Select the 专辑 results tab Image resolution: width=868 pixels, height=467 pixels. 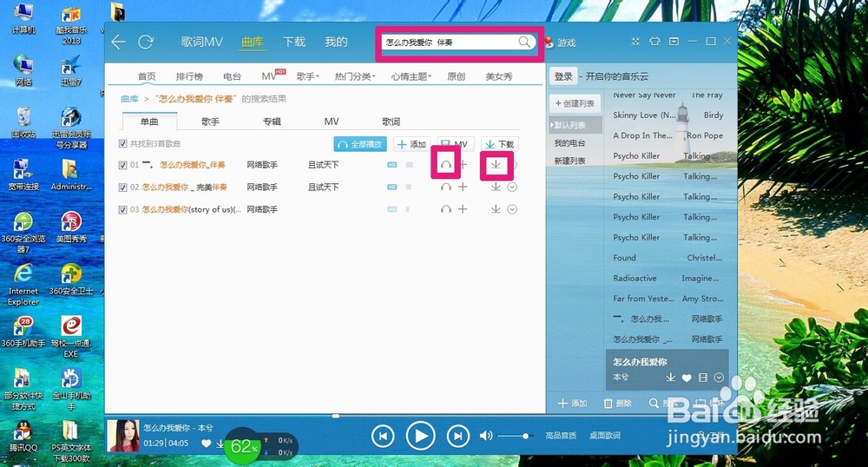(271, 122)
